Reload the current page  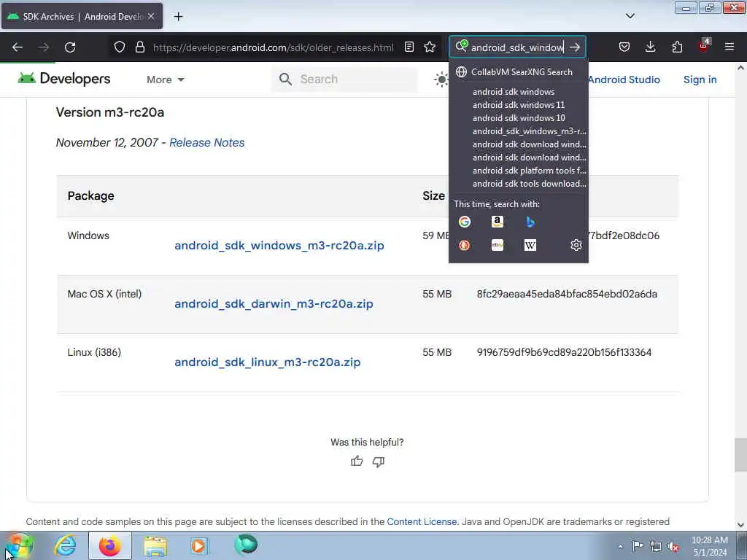[x=70, y=47]
